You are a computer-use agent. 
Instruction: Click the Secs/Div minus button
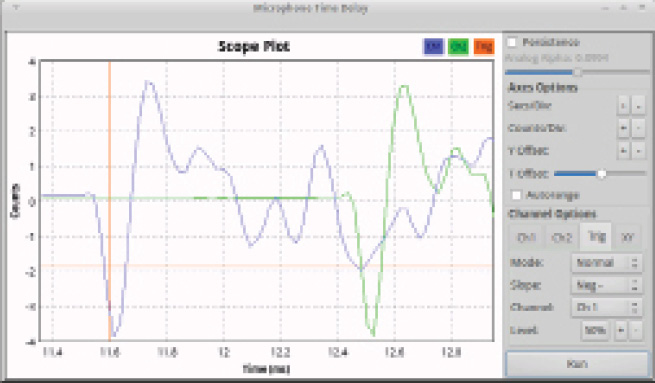point(638,106)
